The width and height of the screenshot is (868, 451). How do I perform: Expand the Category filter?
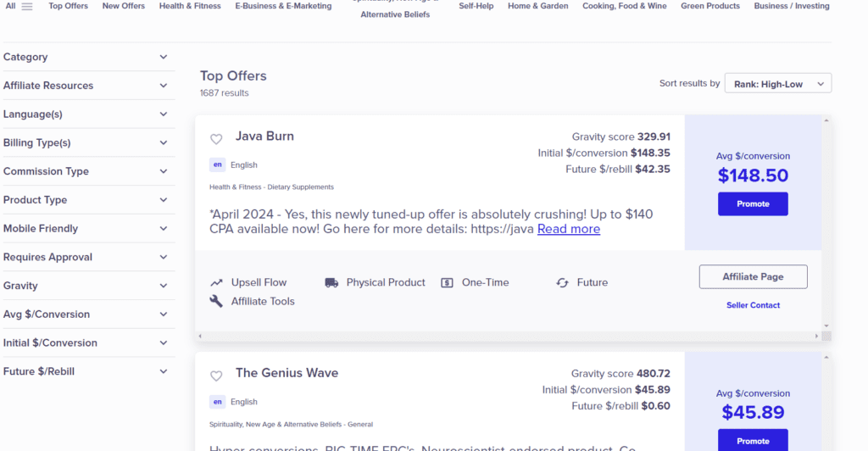coord(164,57)
